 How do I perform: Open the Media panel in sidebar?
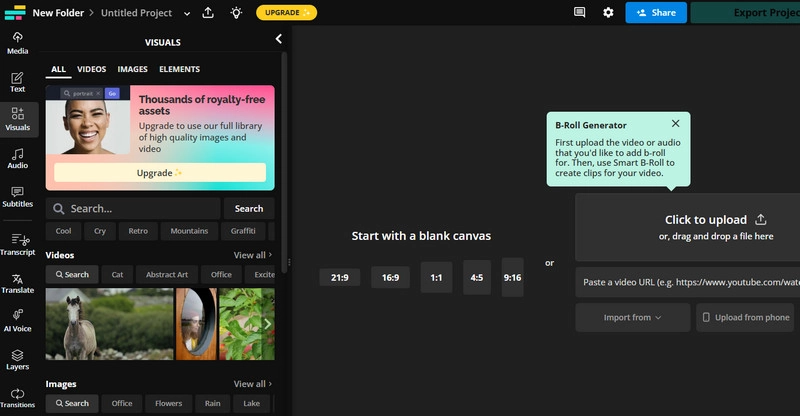point(18,42)
